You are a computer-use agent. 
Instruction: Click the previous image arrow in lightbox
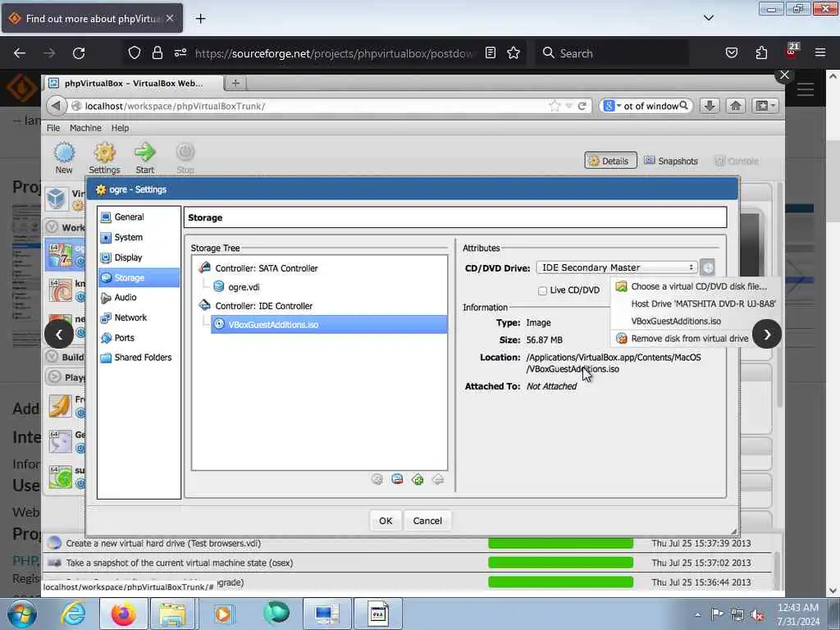(x=59, y=335)
